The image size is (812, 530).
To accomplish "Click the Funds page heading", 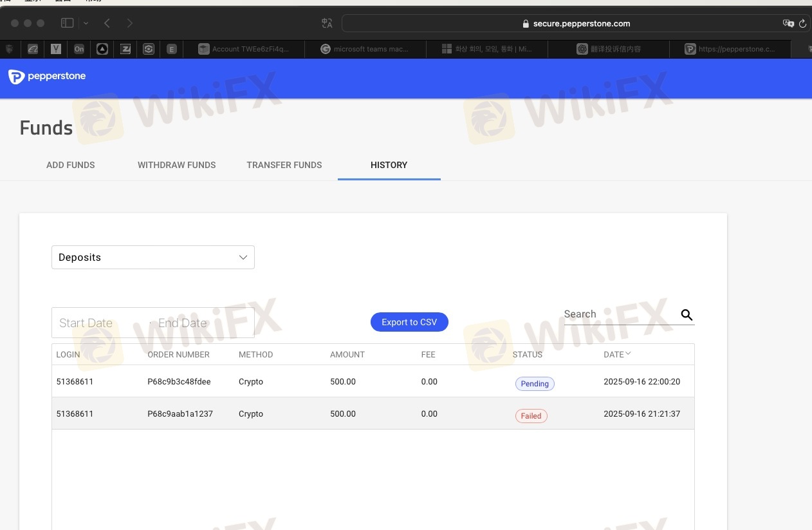I will point(46,128).
